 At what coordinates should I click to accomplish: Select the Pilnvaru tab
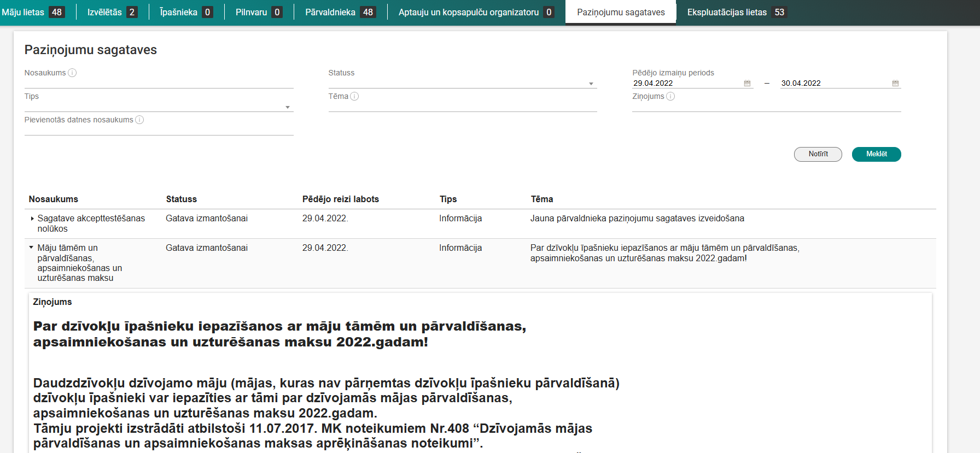click(259, 12)
